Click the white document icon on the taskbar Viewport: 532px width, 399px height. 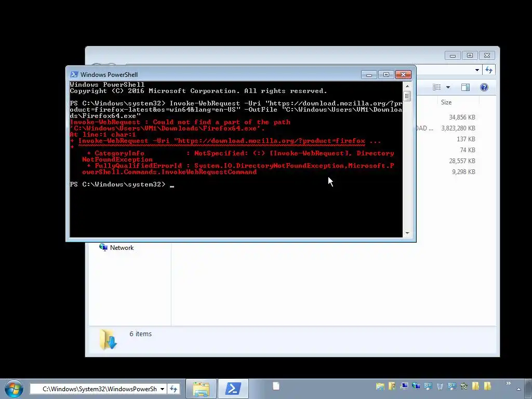click(x=276, y=386)
